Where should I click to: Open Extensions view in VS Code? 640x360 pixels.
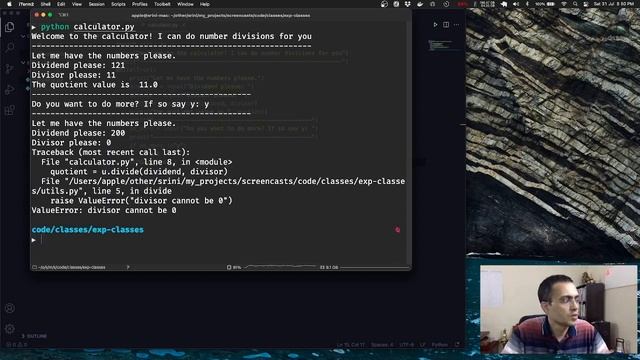click(9, 110)
